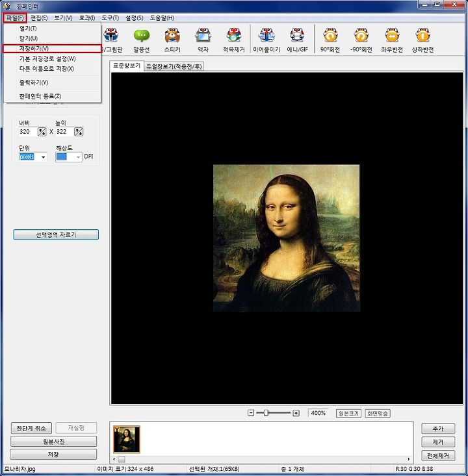Choose 닫기(U) from file menu

[52, 38]
